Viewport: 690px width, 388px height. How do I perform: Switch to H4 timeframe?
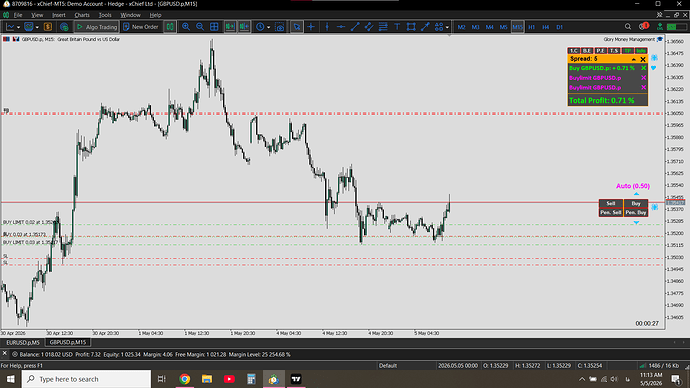tap(546, 27)
